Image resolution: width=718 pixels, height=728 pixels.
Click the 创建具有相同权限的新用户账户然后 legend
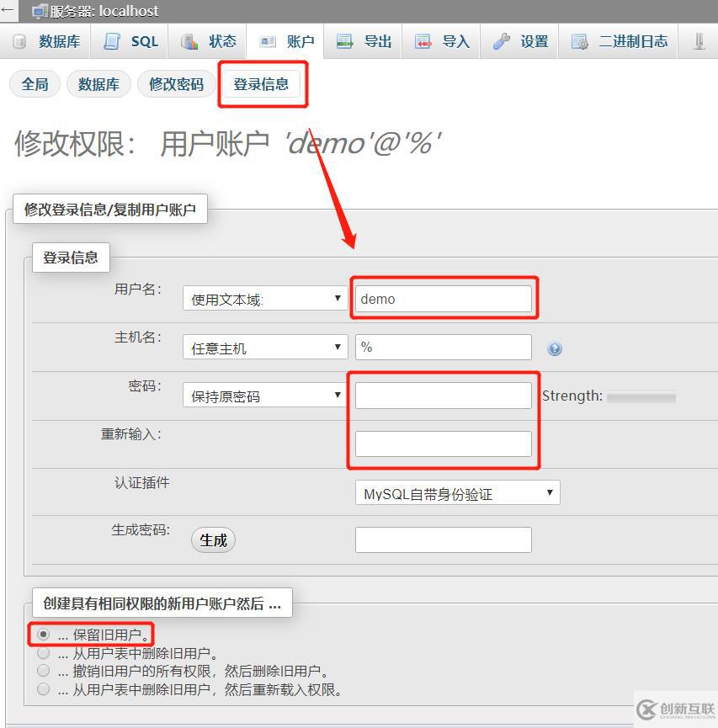[162, 603]
